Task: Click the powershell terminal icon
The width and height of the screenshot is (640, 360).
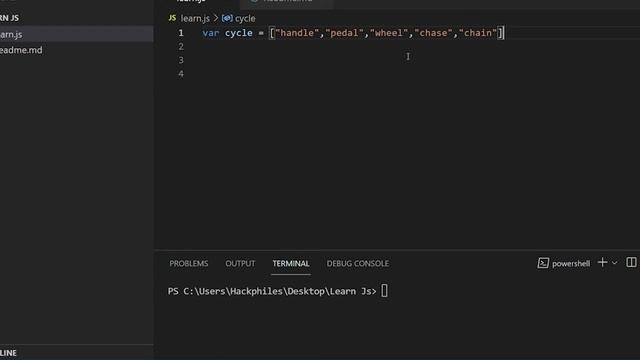Action: click(543, 263)
